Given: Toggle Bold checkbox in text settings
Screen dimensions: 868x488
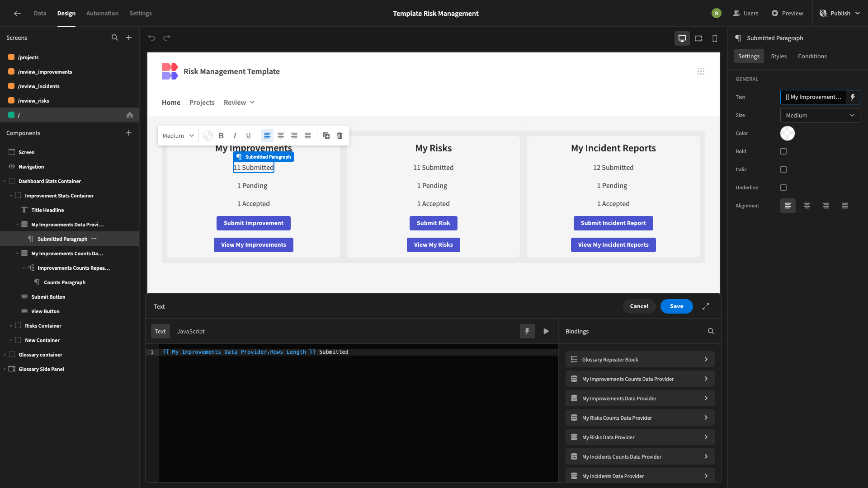Looking at the screenshot, I should pyautogui.click(x=783, y=151).
